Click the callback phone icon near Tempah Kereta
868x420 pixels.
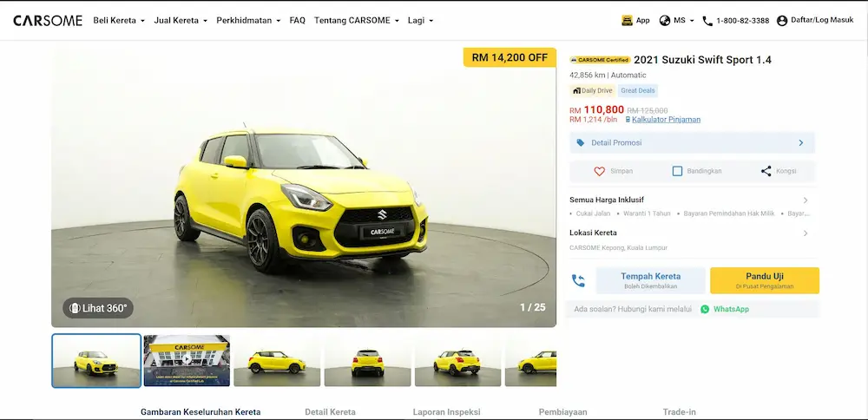coord(578,280)
